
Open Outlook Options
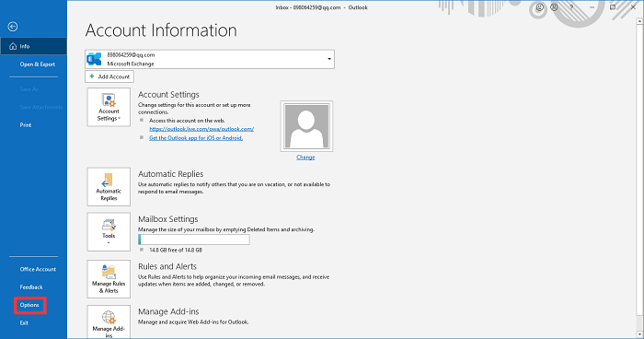point(29,305)
